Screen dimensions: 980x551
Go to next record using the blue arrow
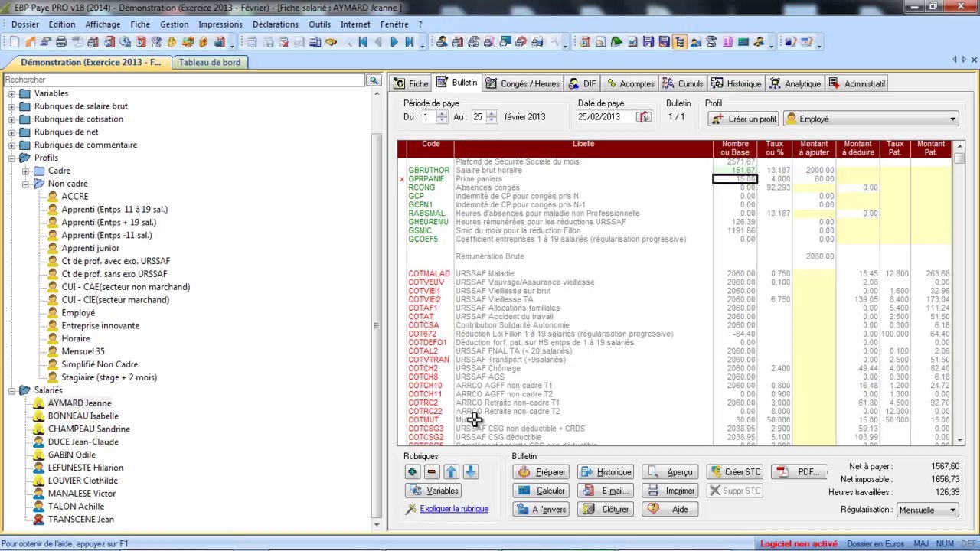(394, 42)
